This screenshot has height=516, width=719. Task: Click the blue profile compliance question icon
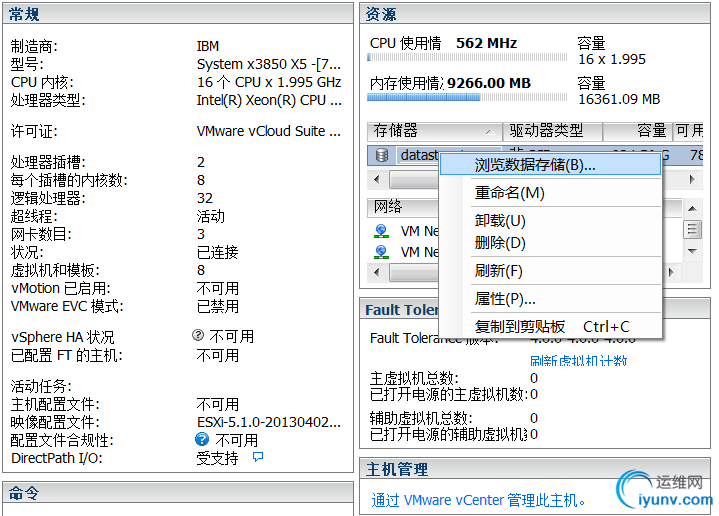(202, 439)
